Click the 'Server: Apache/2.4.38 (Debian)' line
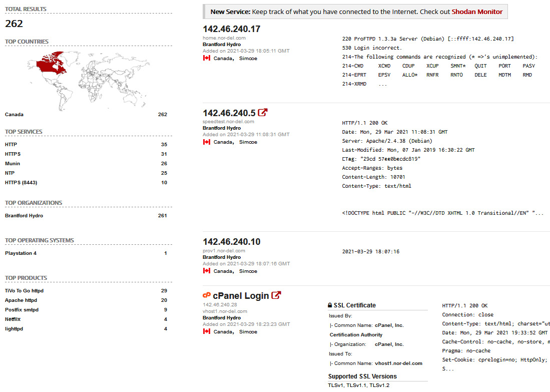The image size is (550, 392). [387, 141]
